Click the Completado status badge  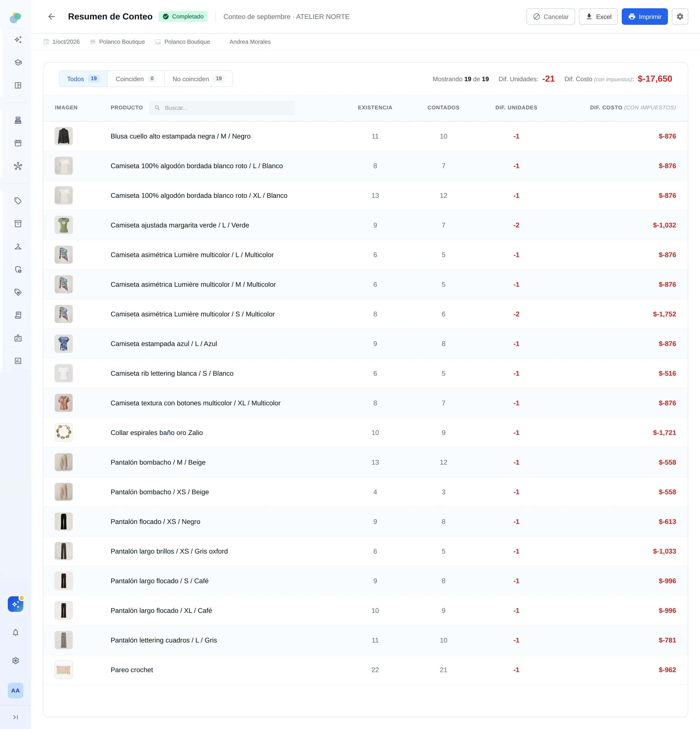[x=183, y=16]
